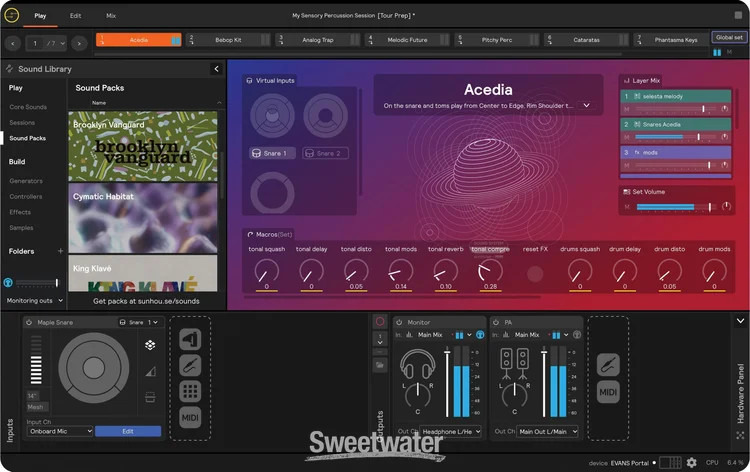Switch to the Mix tab

click(111, 16)
